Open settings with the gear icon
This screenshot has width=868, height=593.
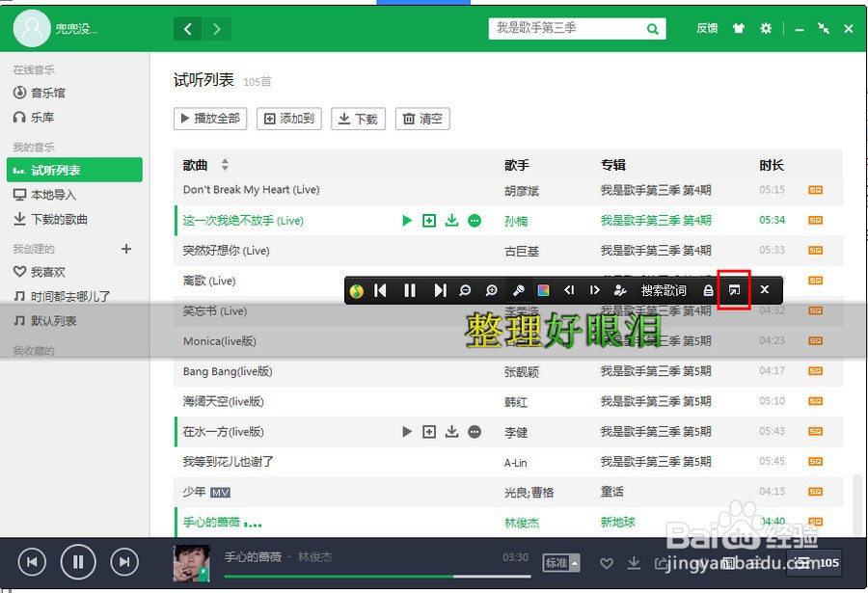tap(766, 28)
